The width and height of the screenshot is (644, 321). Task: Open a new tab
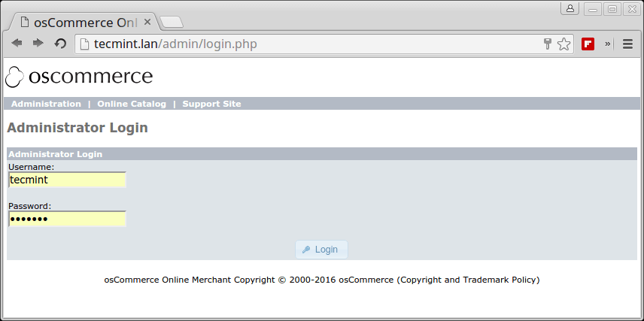(x=172, y=22)
